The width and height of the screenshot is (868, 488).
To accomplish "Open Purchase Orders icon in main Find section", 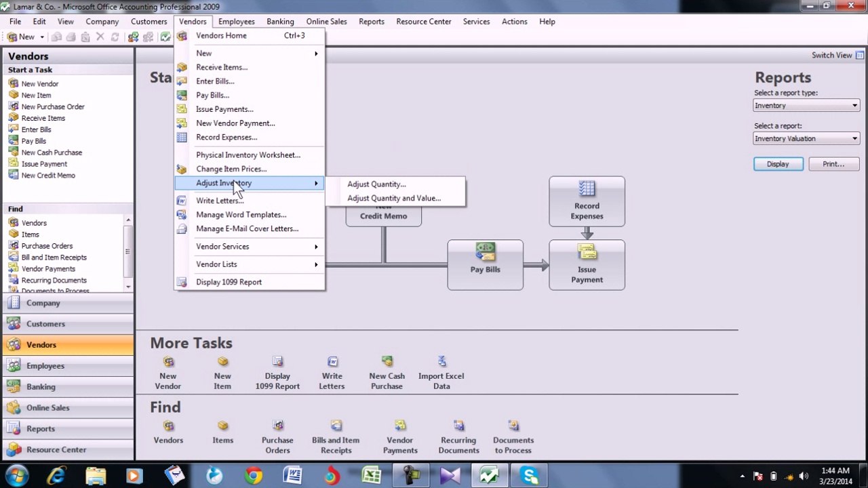I will (x=277, y=426).
